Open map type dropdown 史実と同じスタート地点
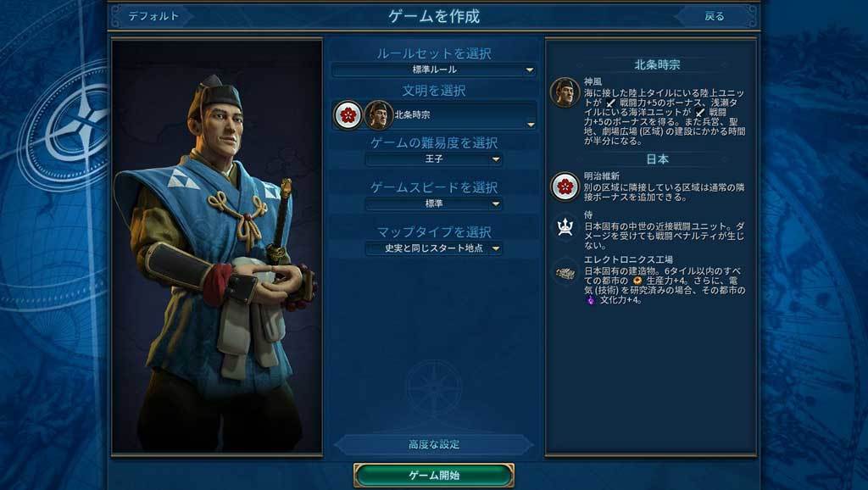The width and height of the screenshot is (868, 490). pos(434,248)
